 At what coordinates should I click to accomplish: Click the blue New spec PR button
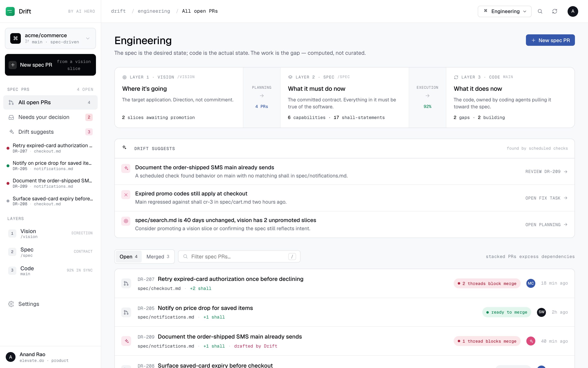point(550,40)
